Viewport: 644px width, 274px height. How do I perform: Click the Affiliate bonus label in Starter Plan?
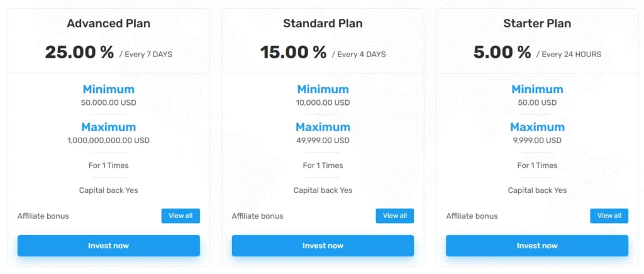point(472,216)
